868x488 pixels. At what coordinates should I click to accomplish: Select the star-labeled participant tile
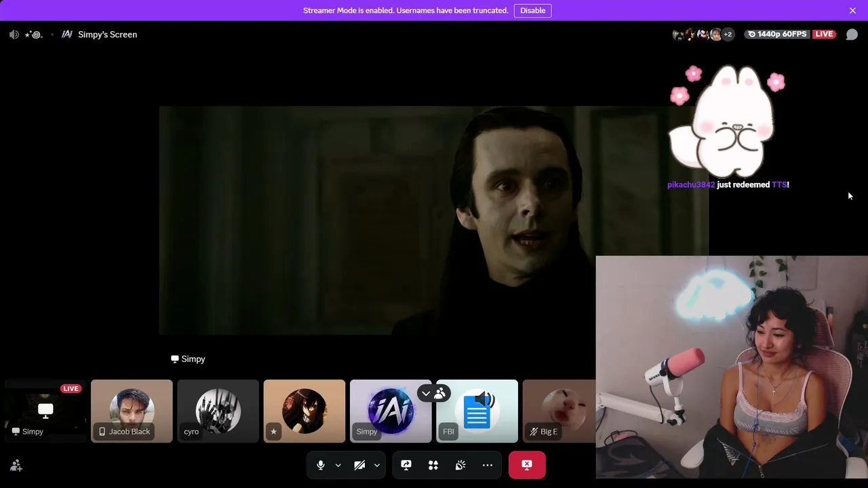pos(304,411)
